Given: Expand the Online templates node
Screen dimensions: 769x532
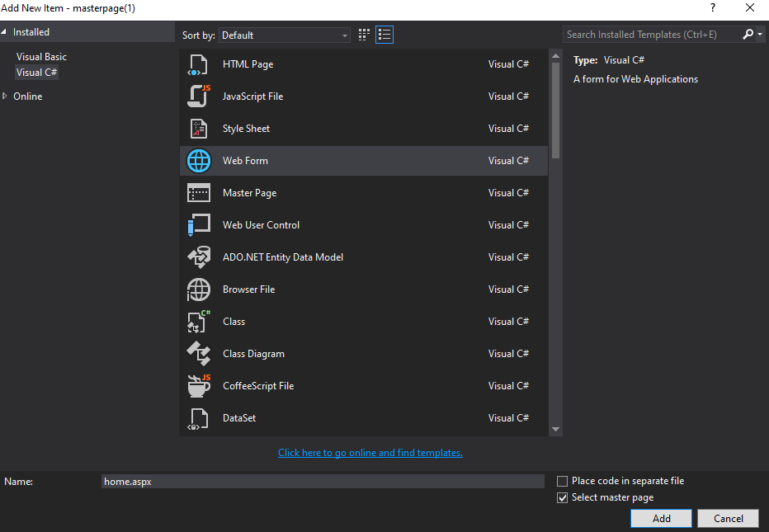Looking at the screenshot, I should pyautogui.click(x=4, y=97).
